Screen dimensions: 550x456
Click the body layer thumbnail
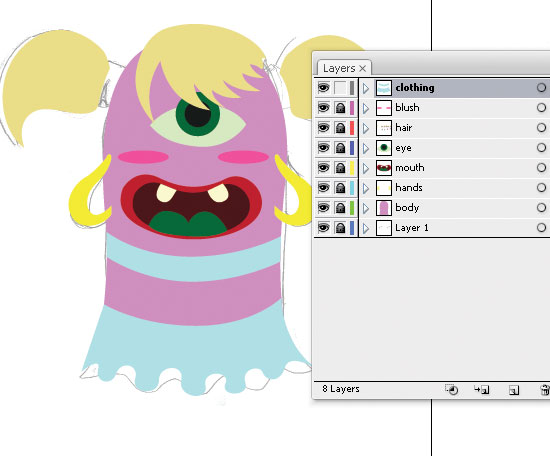pyautogui.click(x=384, y=208)
